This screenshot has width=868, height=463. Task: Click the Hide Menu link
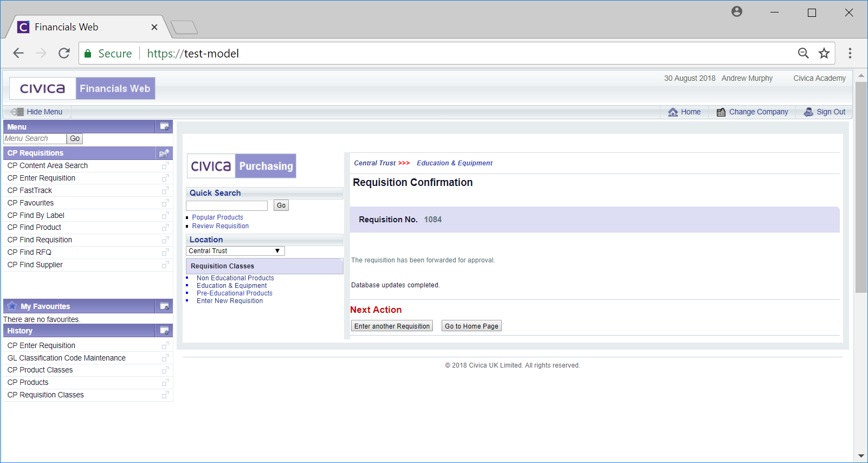pos(44,112)
